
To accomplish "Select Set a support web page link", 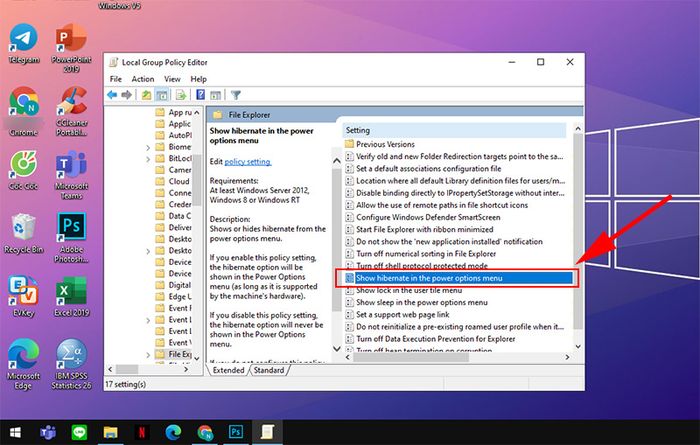I will click(397, 314).
